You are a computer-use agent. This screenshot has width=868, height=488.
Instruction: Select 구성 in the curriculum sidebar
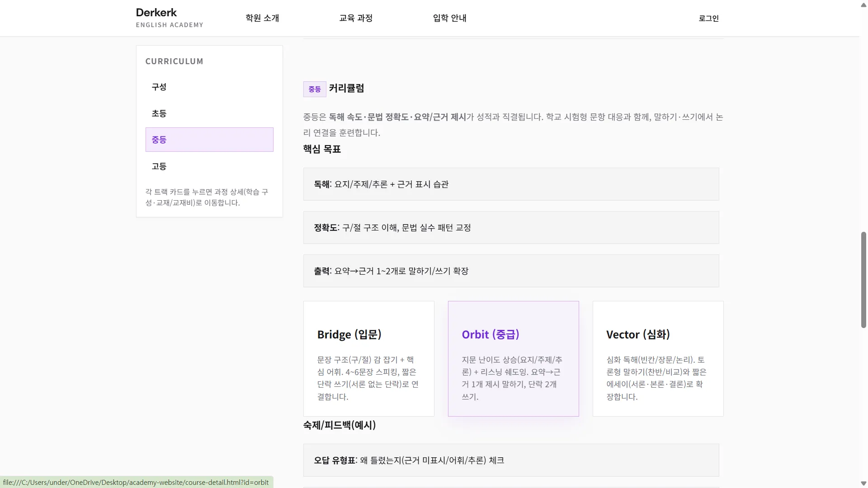point(209,87)
